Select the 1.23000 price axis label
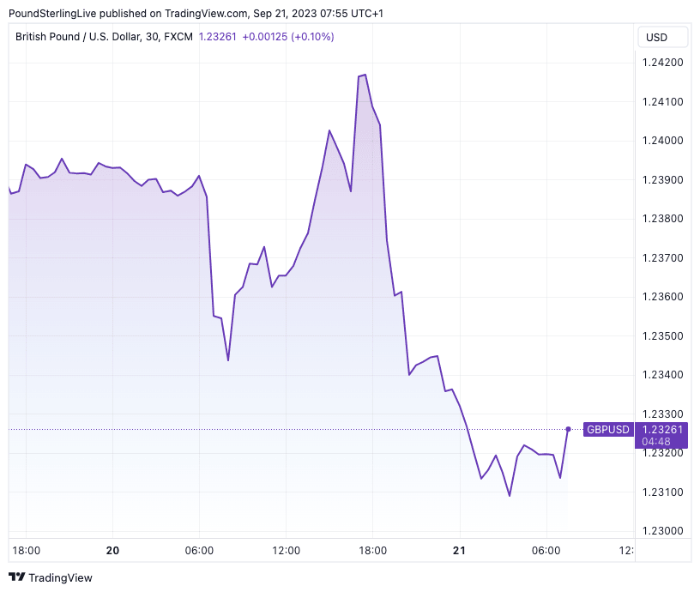The image size is (700, 592). coord(662,531)
